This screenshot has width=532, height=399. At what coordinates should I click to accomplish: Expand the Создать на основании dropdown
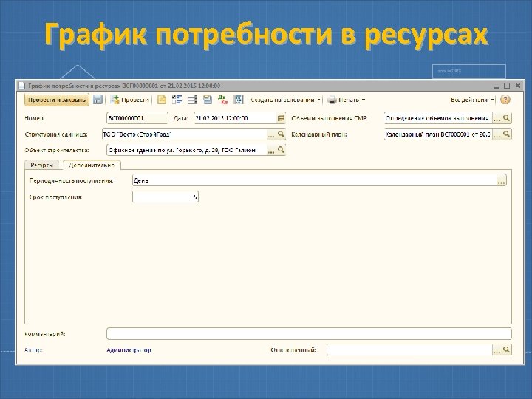285,100
